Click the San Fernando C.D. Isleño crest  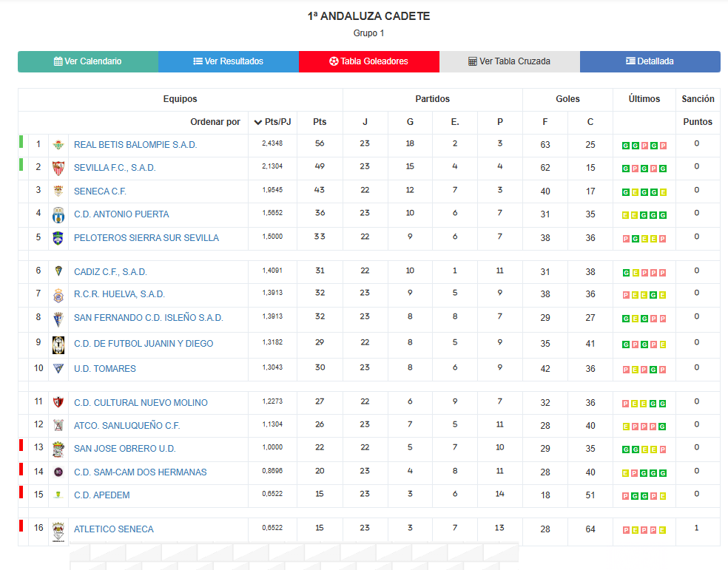(x=58, y=319)
